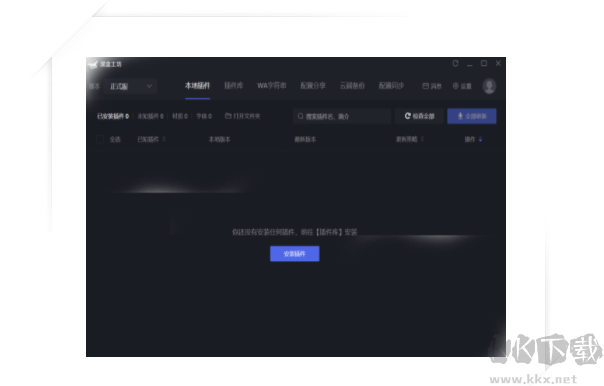Open the WA字符串 tab
604x386 pixels.
(x=272, y=86)
